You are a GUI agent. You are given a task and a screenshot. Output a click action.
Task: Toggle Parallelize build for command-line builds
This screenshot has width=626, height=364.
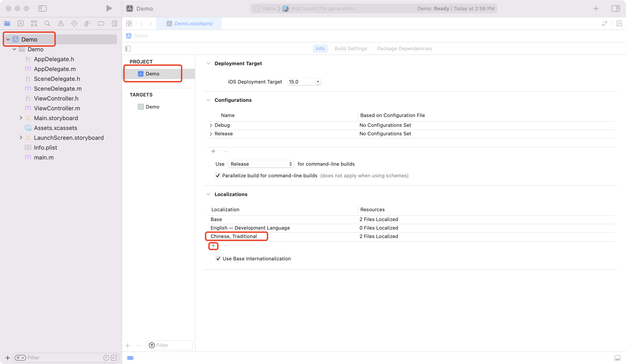[x=218, y=176]
